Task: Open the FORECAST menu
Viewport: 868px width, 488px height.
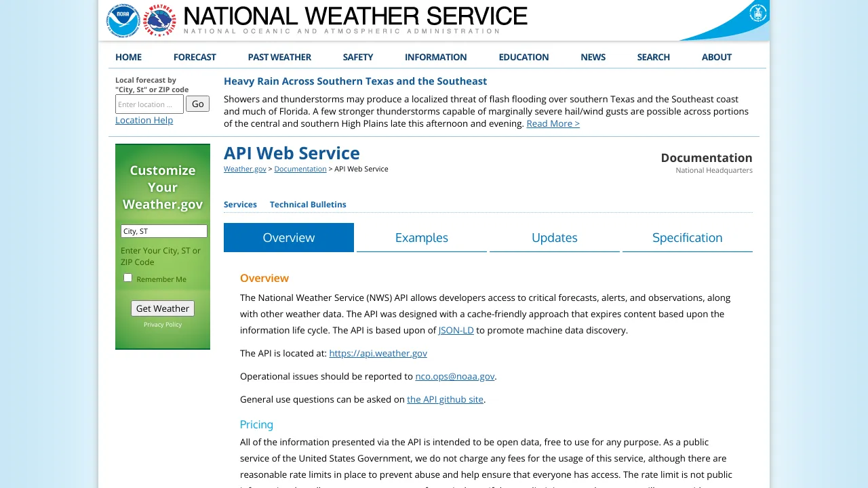Action: [x=195, y=57]
